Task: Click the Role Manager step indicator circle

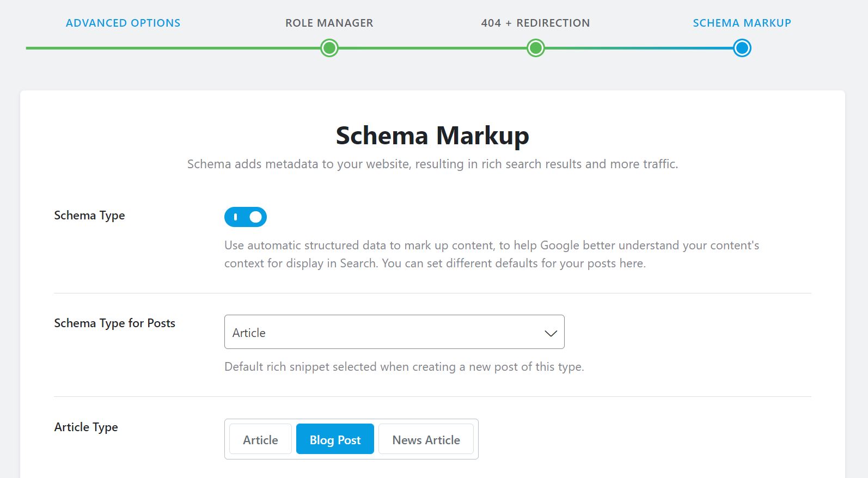Action: (329, 48)
